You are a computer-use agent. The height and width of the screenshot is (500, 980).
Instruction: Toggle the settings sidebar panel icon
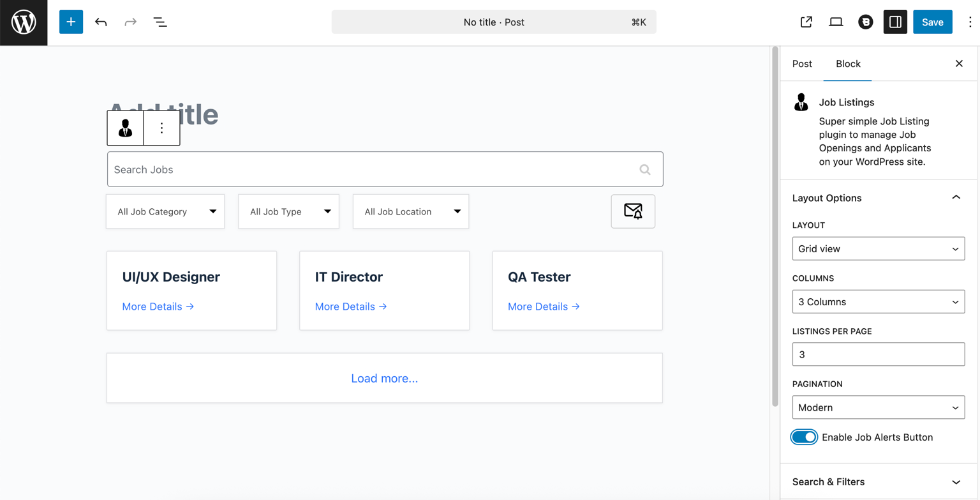pos(895,22)
